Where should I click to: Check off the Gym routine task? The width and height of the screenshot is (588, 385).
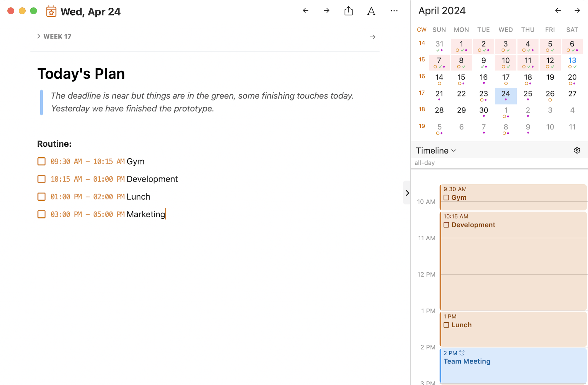(x=41, y=161)
